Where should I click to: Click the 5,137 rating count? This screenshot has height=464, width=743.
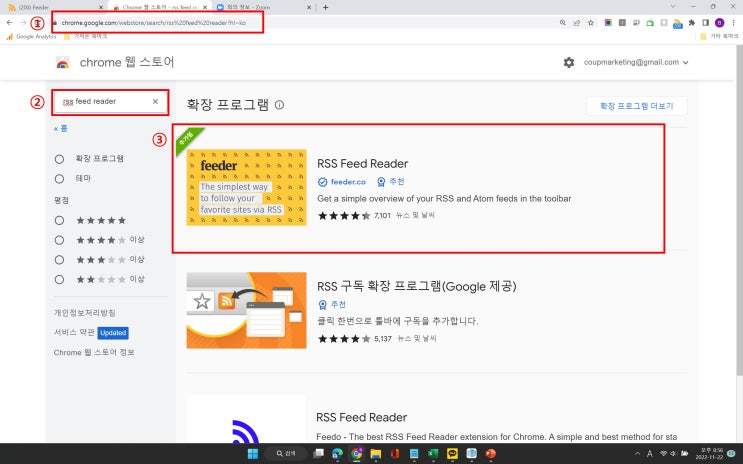[383, 339]
